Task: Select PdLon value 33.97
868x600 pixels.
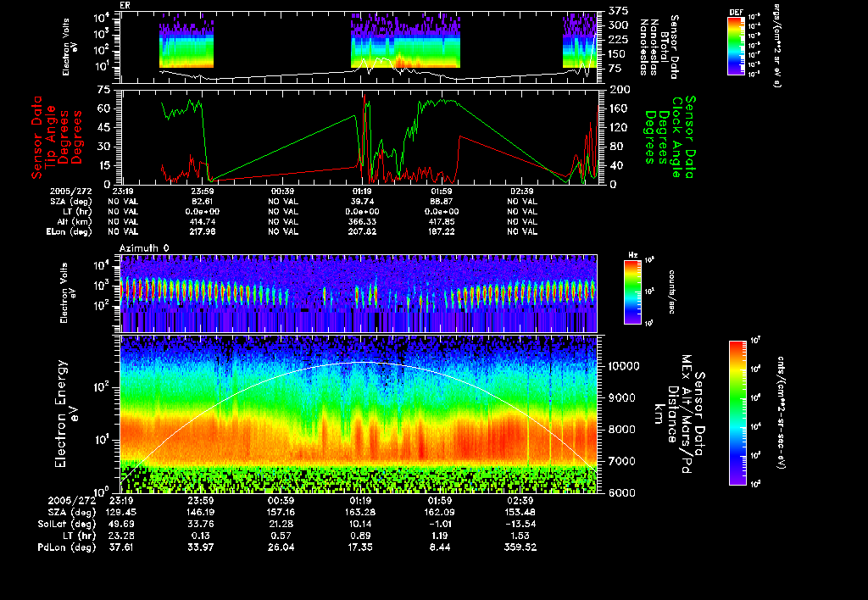Action: click(x=200, y=547)
